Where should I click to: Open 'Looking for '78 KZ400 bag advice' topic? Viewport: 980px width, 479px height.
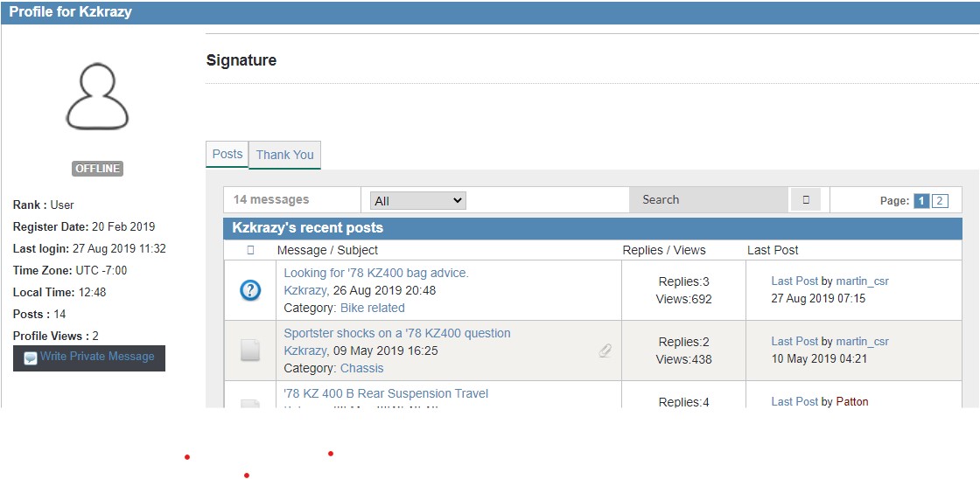click(x=376, y=273)
